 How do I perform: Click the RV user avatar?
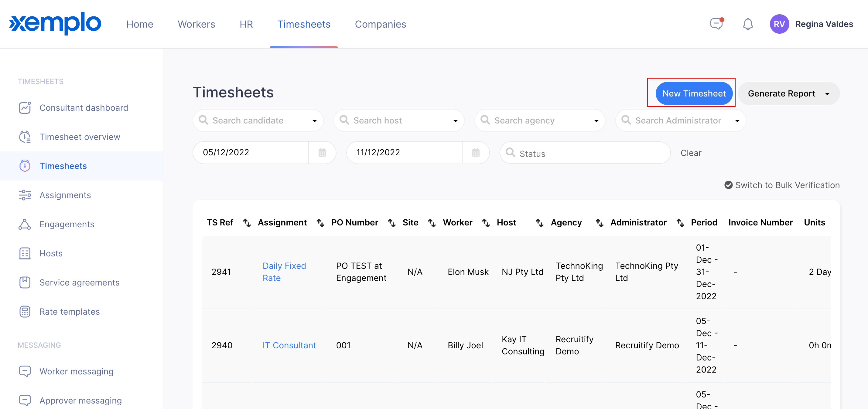pos(779,24)
